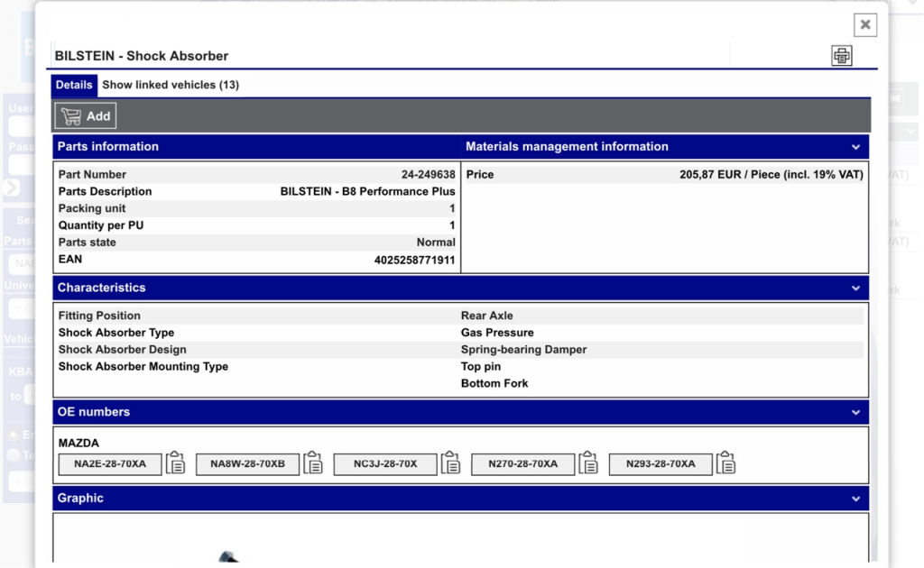Select OE number button NC3J-28-70X

tap(385, 463)
